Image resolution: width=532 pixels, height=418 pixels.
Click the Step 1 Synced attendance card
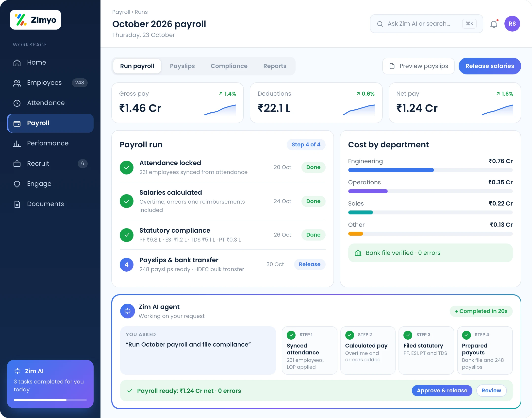pyautogui.click(x=309, y=350)
